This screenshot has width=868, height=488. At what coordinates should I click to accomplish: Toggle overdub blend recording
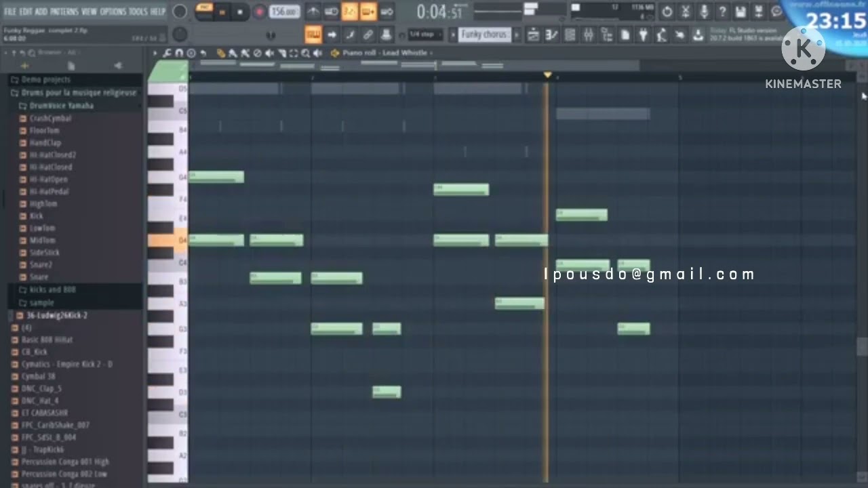point(368,12)
